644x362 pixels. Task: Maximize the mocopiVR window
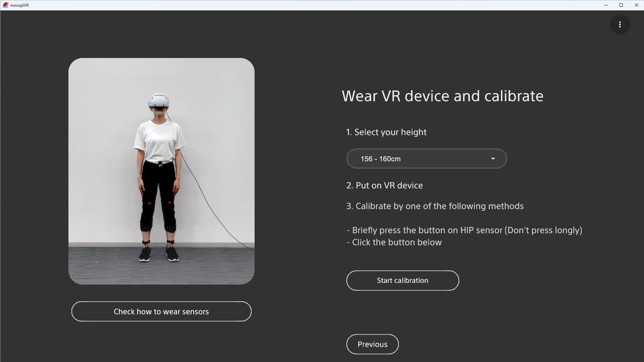tap(621, 5)
